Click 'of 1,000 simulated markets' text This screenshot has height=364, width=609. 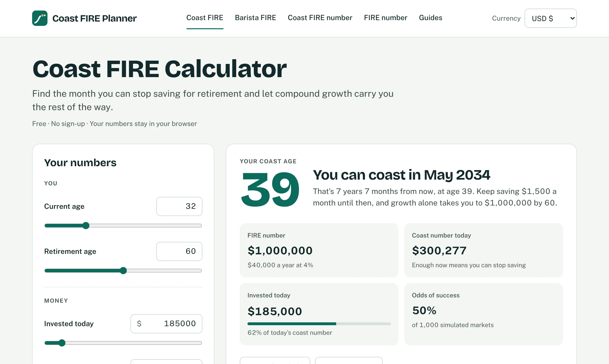(453, 325)
